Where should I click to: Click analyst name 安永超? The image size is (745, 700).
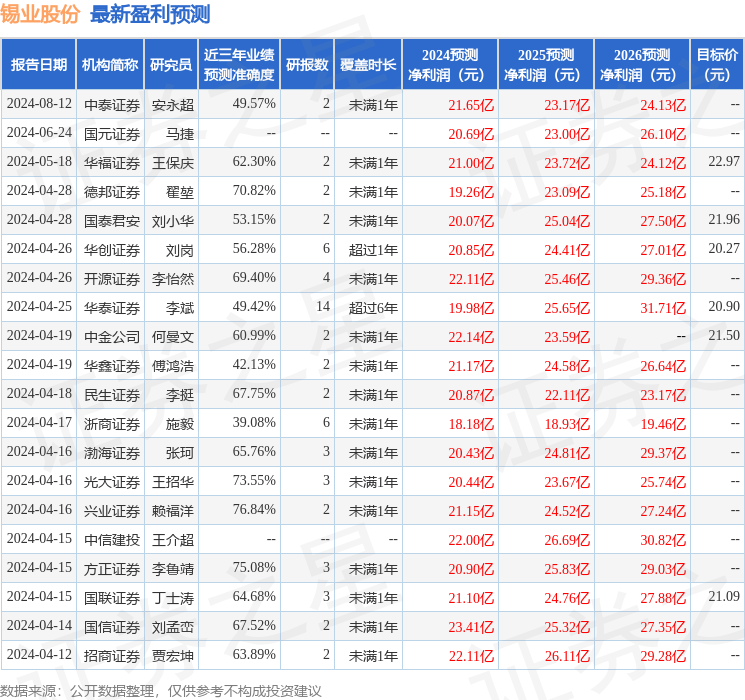(x=173, y=105)
